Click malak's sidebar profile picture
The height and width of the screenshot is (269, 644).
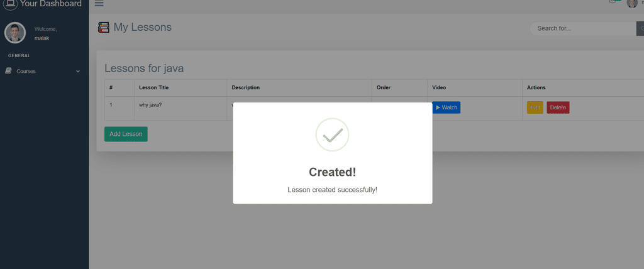click(15, 33)
